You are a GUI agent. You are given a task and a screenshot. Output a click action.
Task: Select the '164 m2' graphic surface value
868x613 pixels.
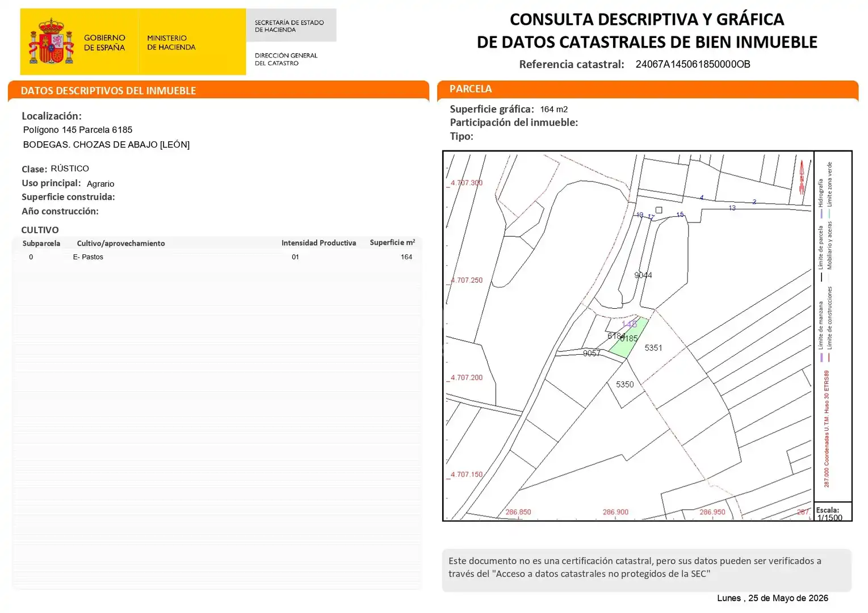(553, 110)
